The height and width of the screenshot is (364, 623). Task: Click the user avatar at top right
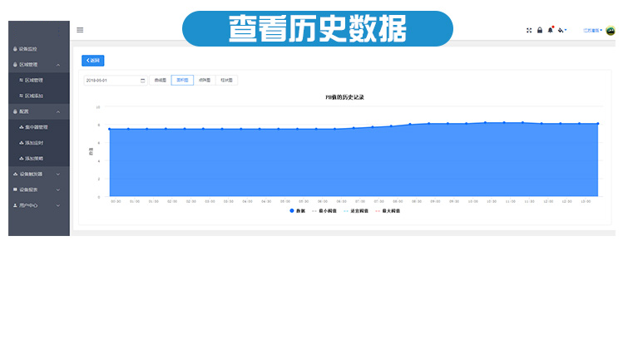coord(610,31)
